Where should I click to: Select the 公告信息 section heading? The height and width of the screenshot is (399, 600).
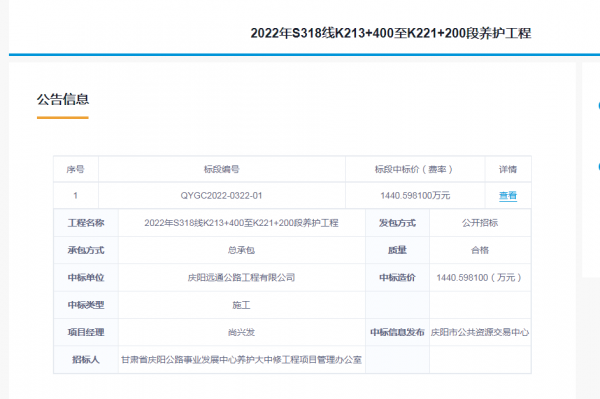tap(63, 99)
